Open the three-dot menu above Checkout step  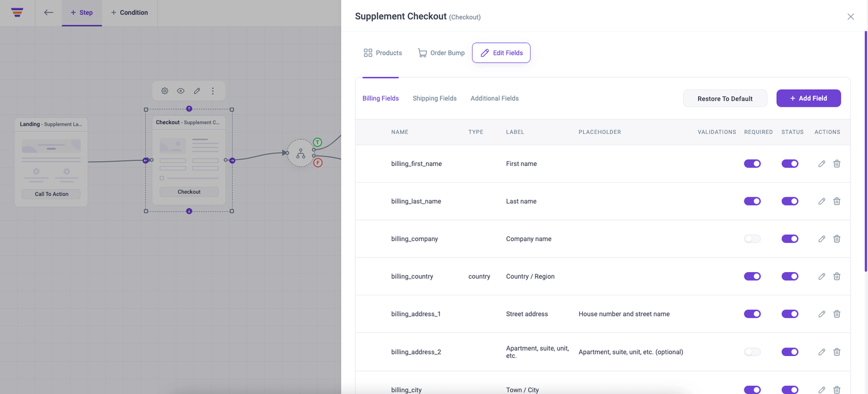point(213,91)
